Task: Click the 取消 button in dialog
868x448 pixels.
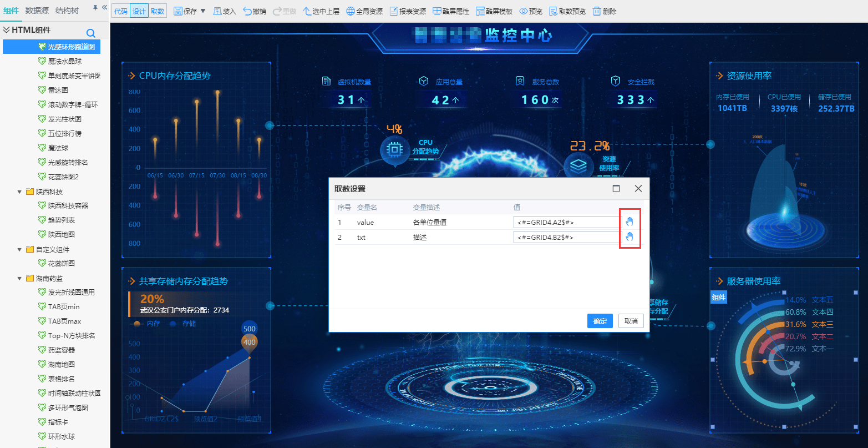Action: click(631, 321)
